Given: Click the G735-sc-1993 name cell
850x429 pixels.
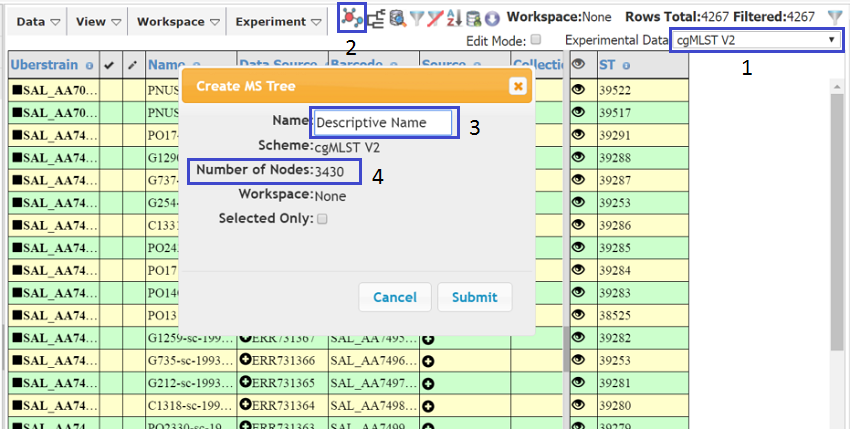Looking at the screenshot, I should pos(191,361).
